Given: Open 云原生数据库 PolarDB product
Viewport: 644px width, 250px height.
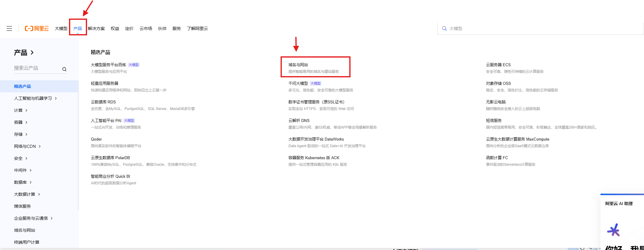Looking at the screenshot, I should point(110,158).
